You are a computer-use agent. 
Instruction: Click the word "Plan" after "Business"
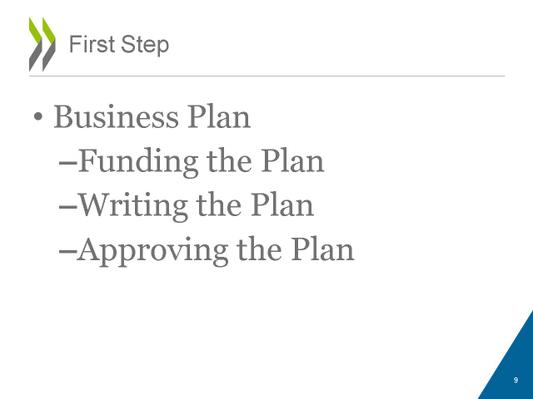219,116
